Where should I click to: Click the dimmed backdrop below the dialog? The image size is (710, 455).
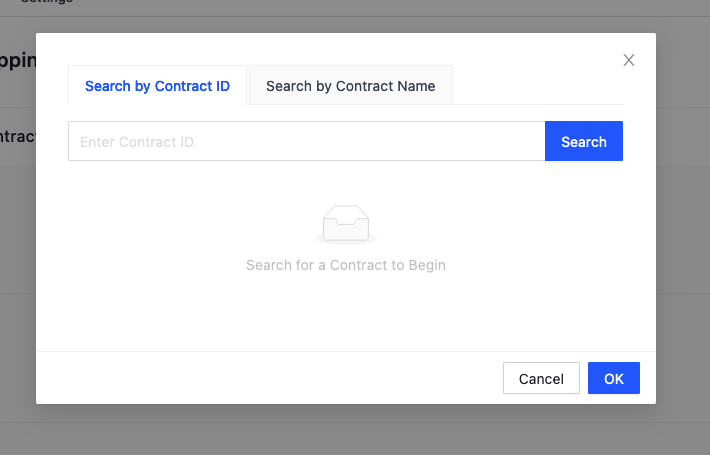[x=350, y=430]
